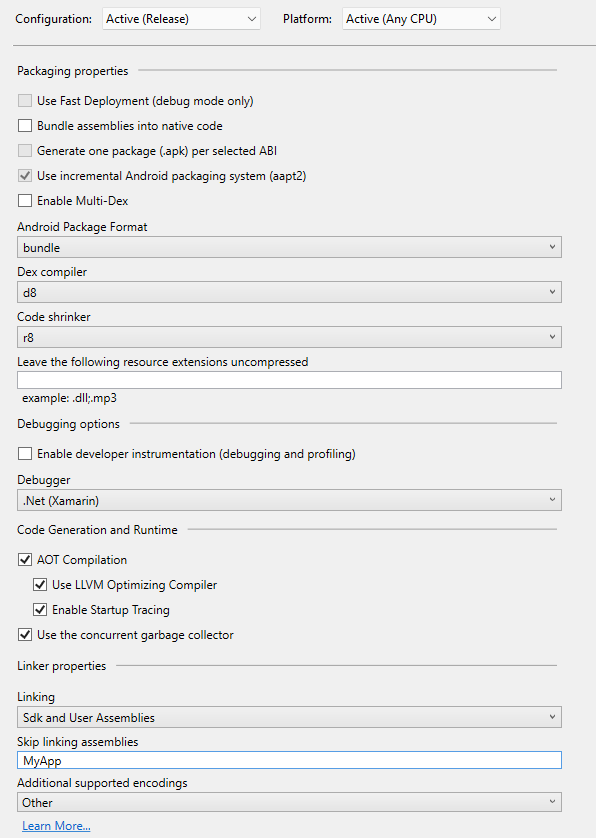Toggle Use Fast Deployment checkbox
This screenshot has width=596, height=838.
tap(25, 101)
